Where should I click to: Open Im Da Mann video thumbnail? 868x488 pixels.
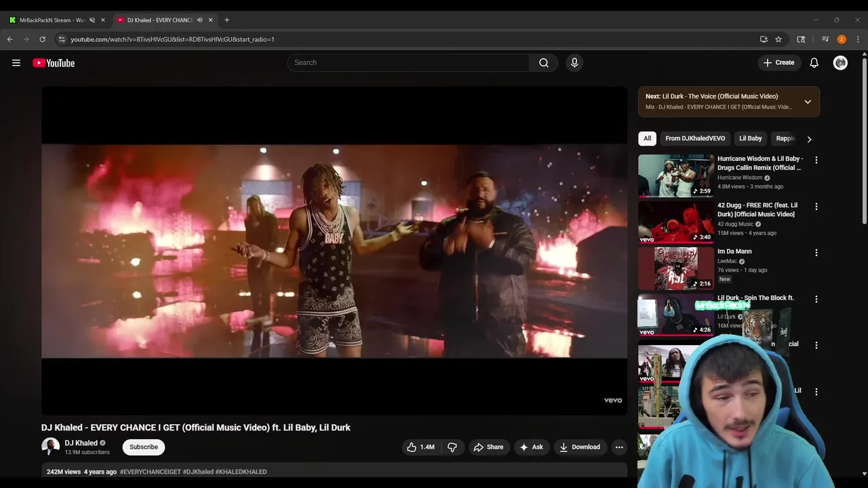tap(676, 268)
